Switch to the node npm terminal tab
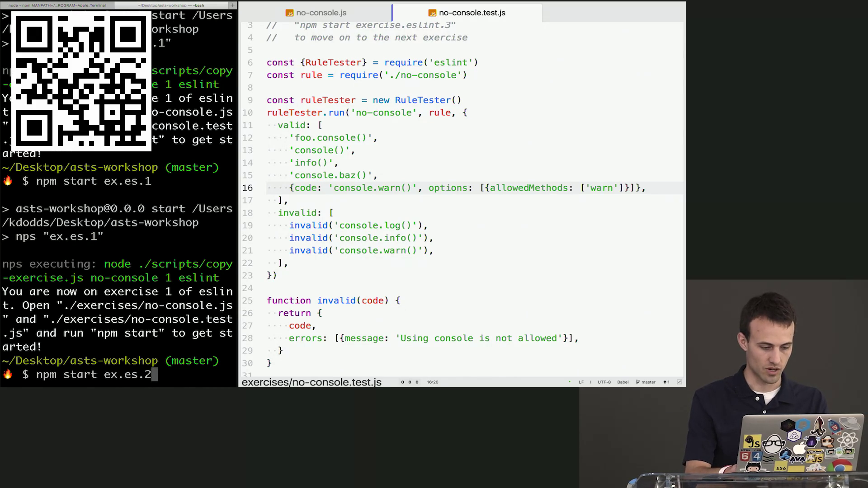 [57, 5]
